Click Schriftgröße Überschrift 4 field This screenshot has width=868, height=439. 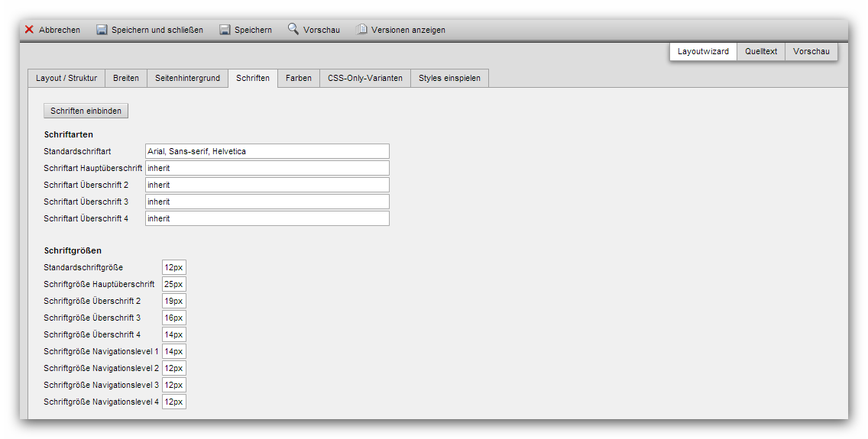173,334
